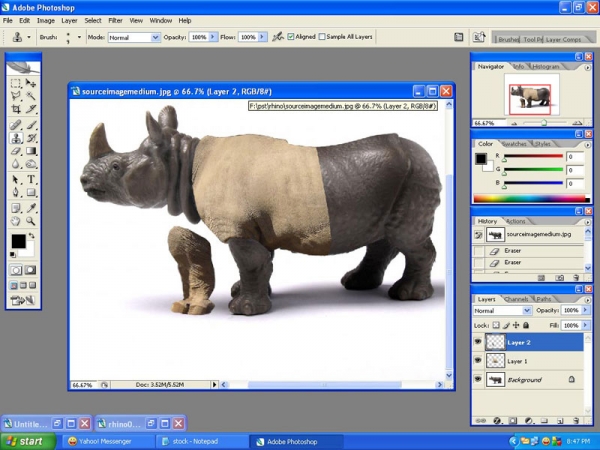Open add layer style icon in Layers

click(497, 421)
